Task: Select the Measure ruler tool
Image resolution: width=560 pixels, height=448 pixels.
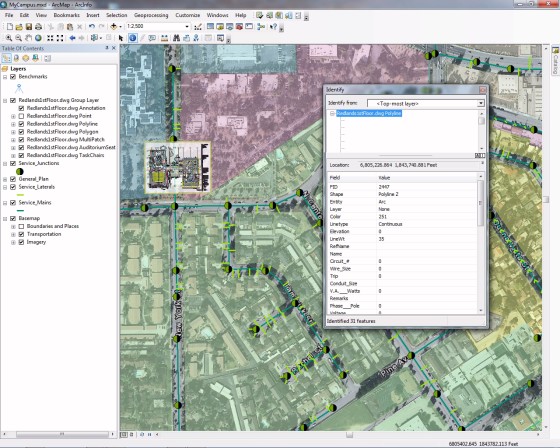Action: pyautogui.click(x=164, y=38)
